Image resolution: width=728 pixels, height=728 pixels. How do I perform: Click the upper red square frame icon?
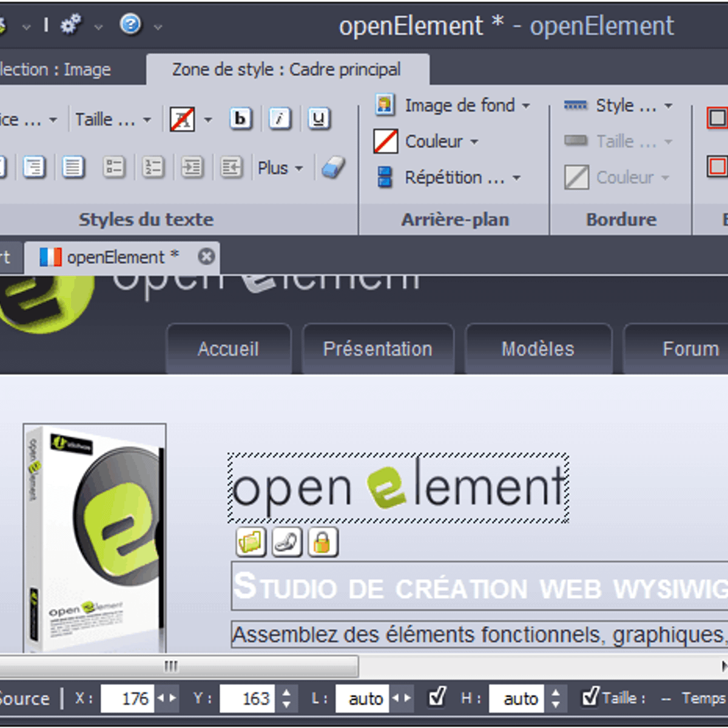tap(716, 118)
